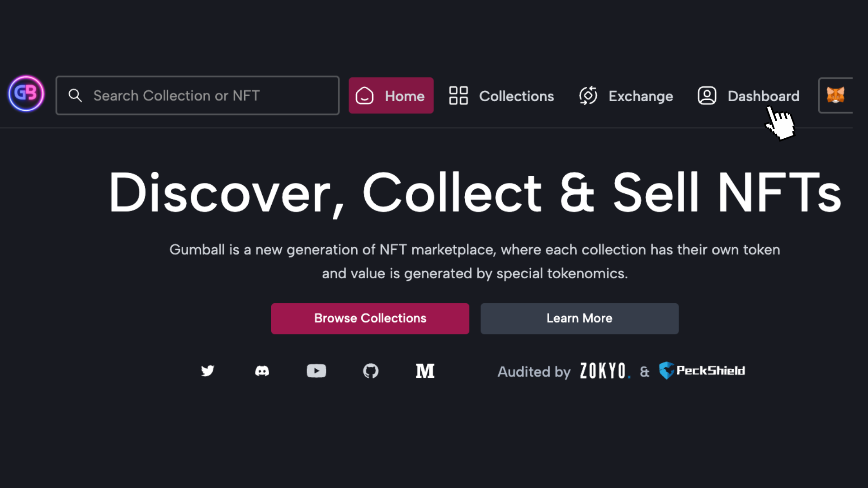Click the Exchange swap icon
The height and width of the screenshot is (488, 868).
tap(588, 96)
